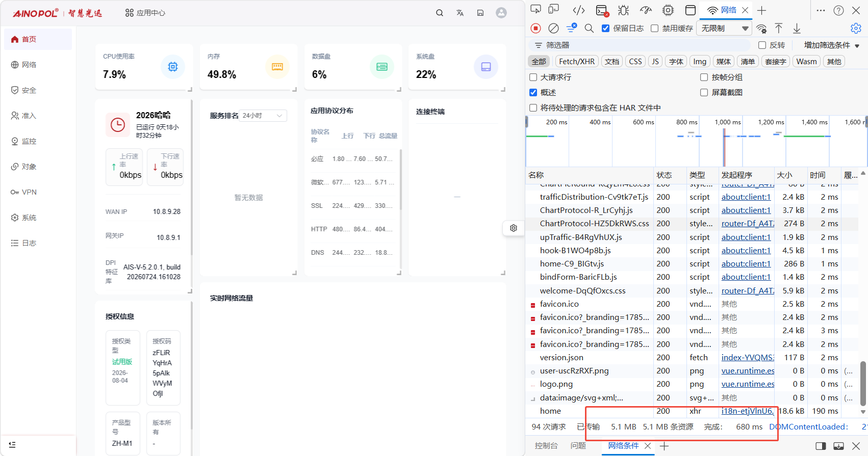Screen dimensions: 868x456
Task: Open network settings gear icon
Action: point(856,28)
